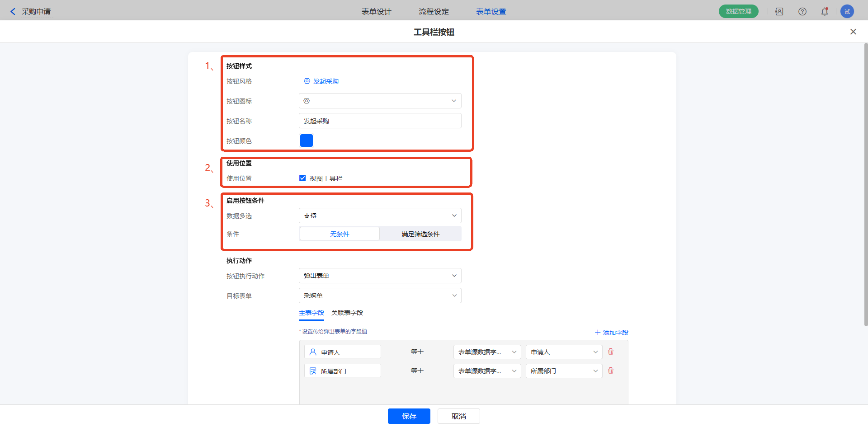Click the person icon in 申请人 field
This screenshot has width=868, height=427.
(x=313, y=352)
